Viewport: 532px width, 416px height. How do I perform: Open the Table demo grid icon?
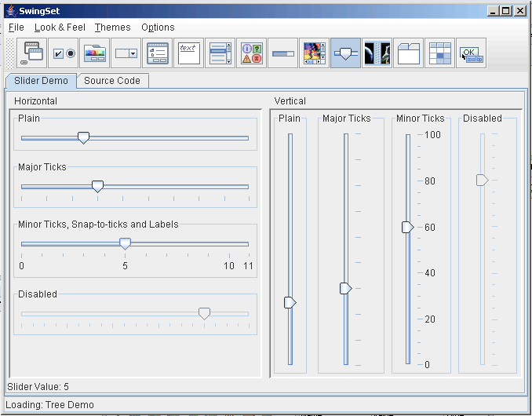tap(439, 53)
